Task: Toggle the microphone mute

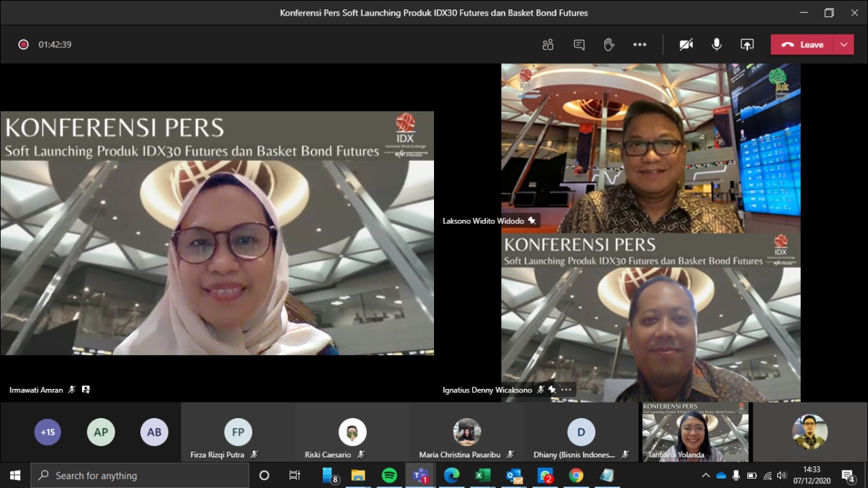Action: (716, 45)
